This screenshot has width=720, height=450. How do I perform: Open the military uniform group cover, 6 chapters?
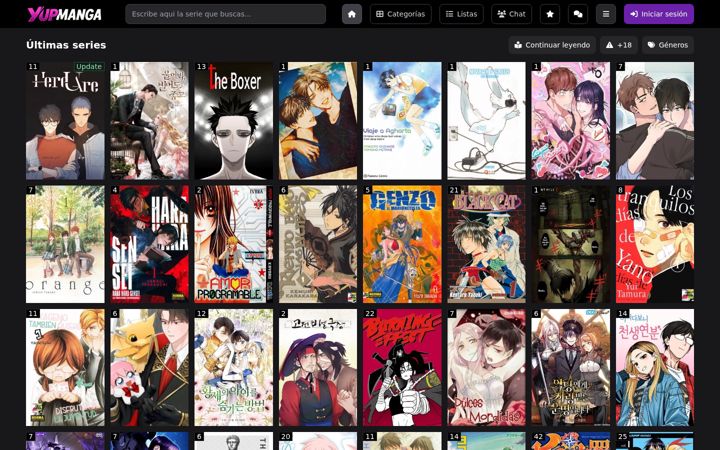click(x=571, y=367)
